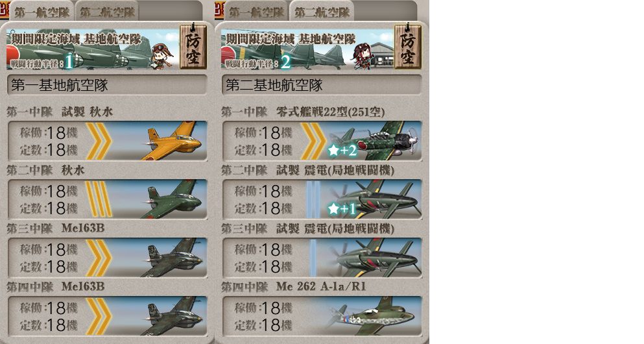
Task: Toggle the 防空 wooden tag on 第一基地航空隊
Action: pyautogui.click(x=193, y=46)
